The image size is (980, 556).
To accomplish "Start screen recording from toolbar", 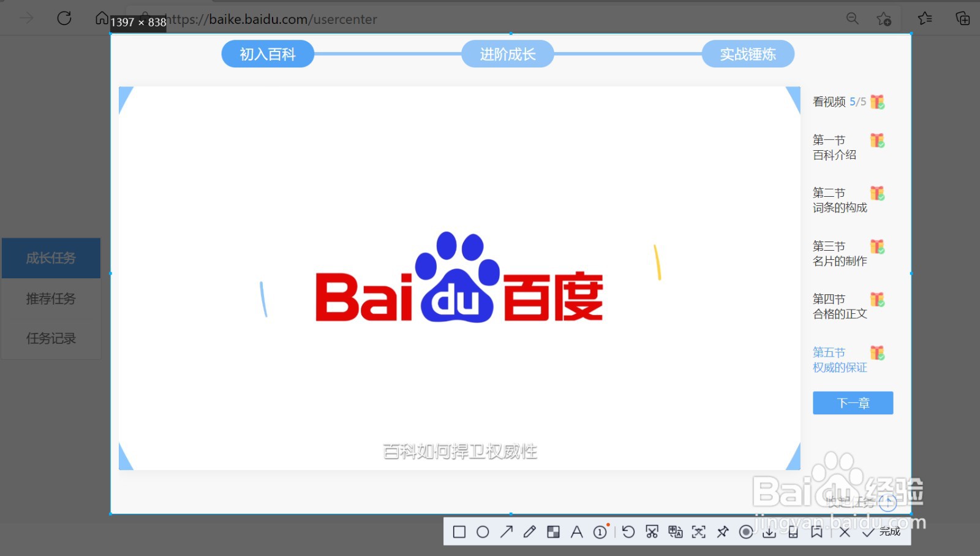I will click(746, 531).
